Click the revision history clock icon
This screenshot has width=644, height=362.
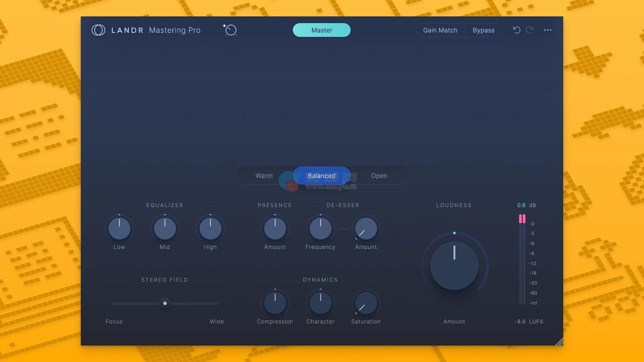pos(230,30)
